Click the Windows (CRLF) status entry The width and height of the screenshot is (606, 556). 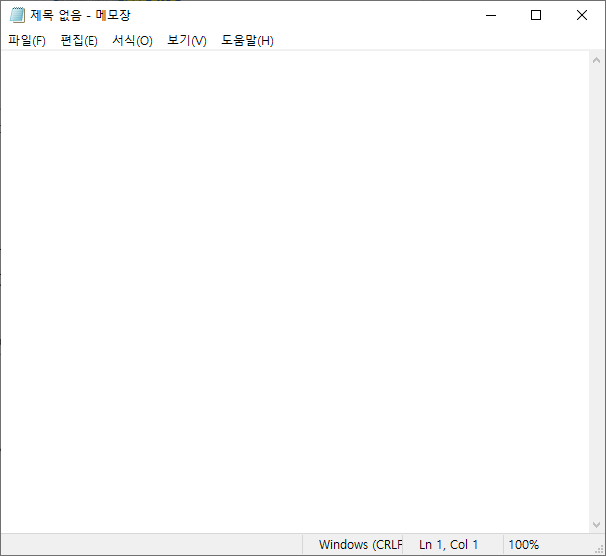click(360, 545)
